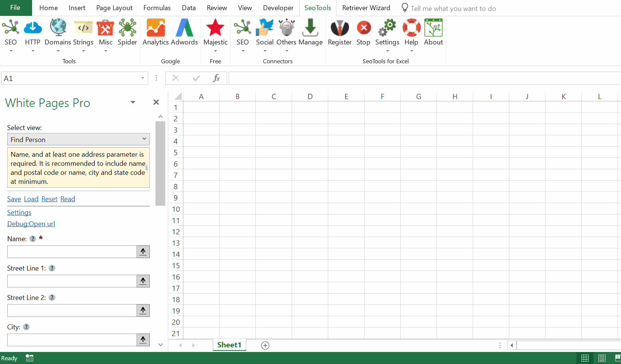Click the Reset link
Viewport: 621px width, 364px height.
click(49, 199)
